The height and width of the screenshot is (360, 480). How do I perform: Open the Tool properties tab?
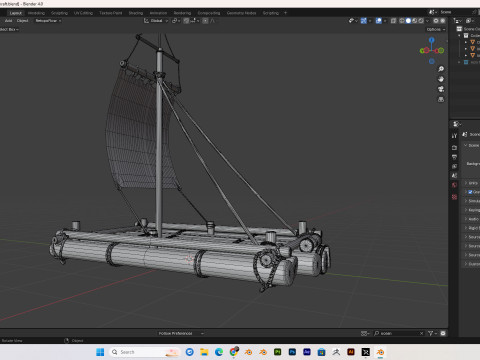[x=454, y=136]
